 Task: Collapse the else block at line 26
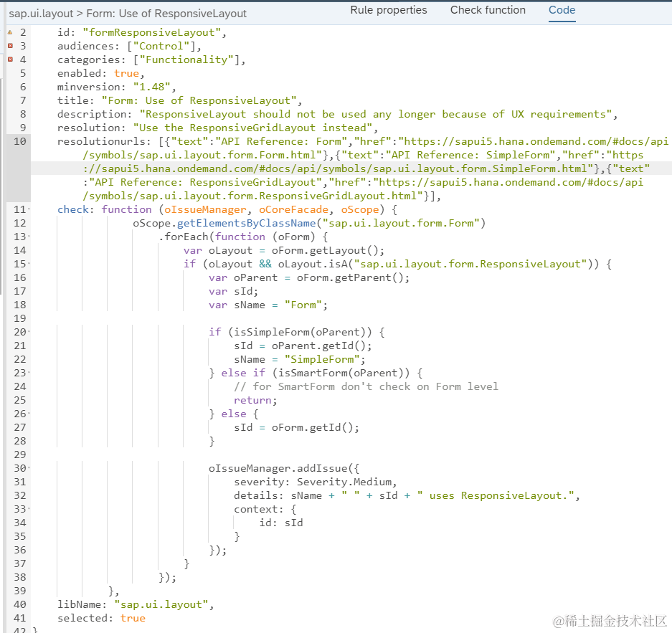click(x=29, y=414)
